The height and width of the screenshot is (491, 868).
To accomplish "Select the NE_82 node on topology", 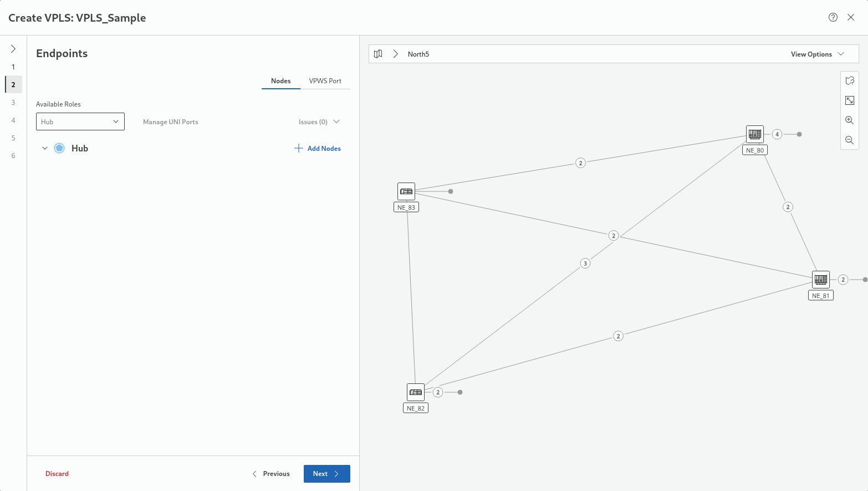I will coord(416,392).
